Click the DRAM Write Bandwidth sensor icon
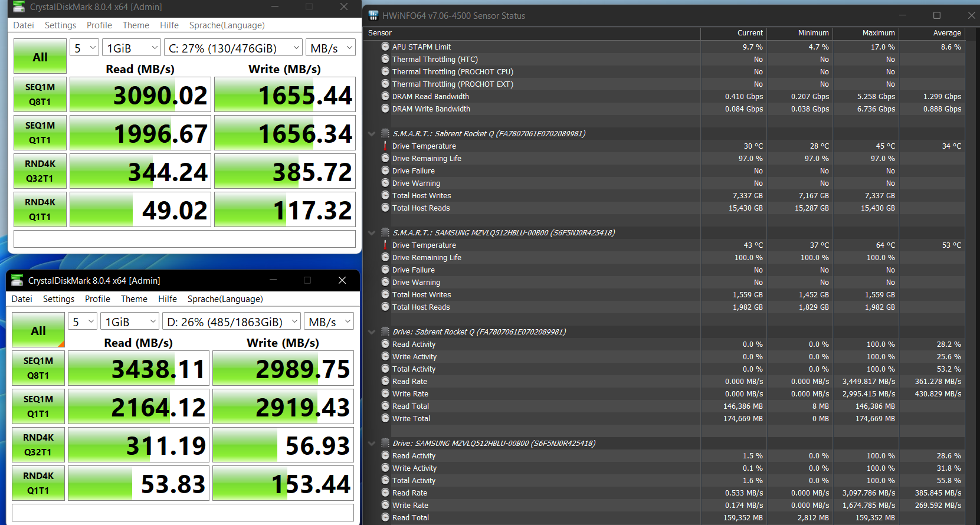 coord(385,109)
